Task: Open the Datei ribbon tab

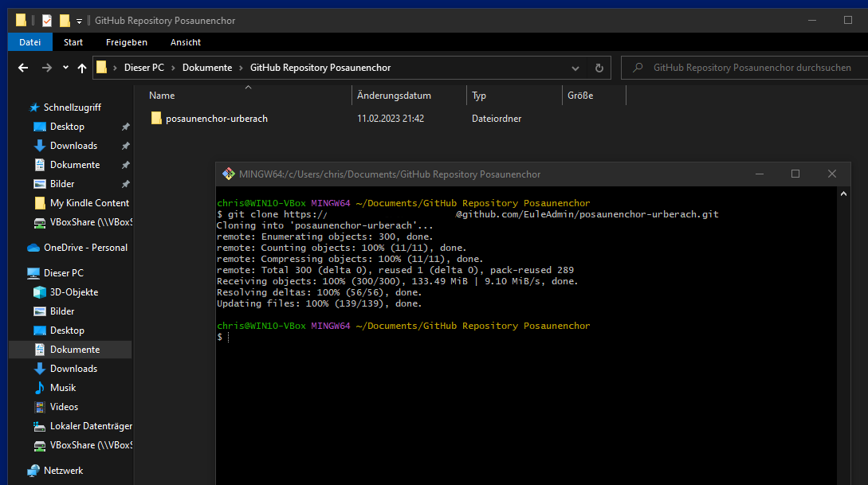Action: (x=30, y=42)
